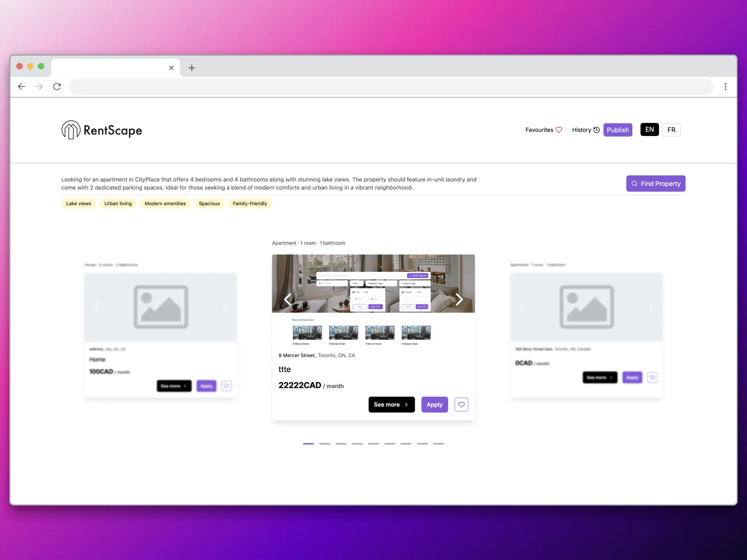Click Apply on the 8 Mercer Street listing
The width and height of the screenshot is (747, 560).
tap(434, 404)
